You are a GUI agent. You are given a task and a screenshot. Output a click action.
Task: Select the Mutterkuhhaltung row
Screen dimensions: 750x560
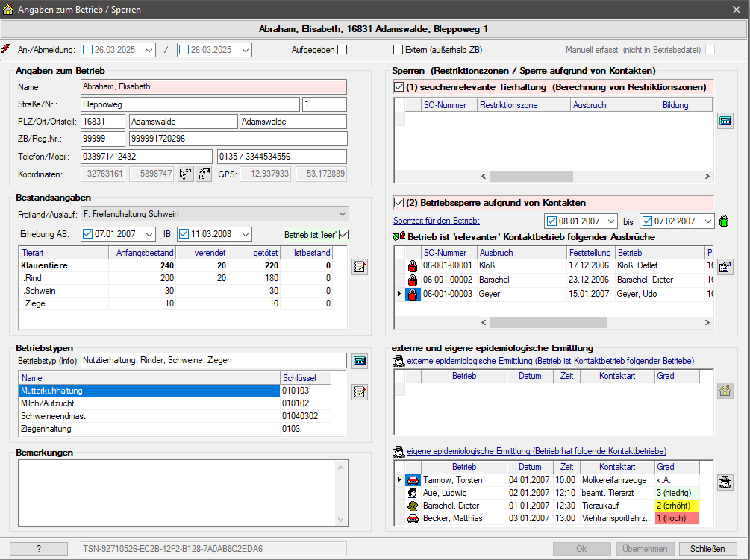pos(175,391)
